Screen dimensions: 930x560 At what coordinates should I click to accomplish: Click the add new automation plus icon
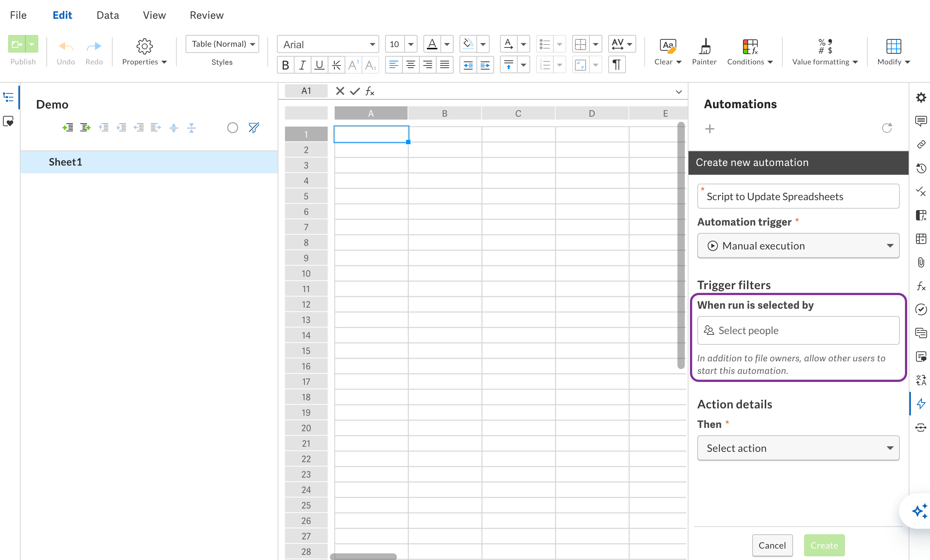pyautogui.click(x=709, y=129)
